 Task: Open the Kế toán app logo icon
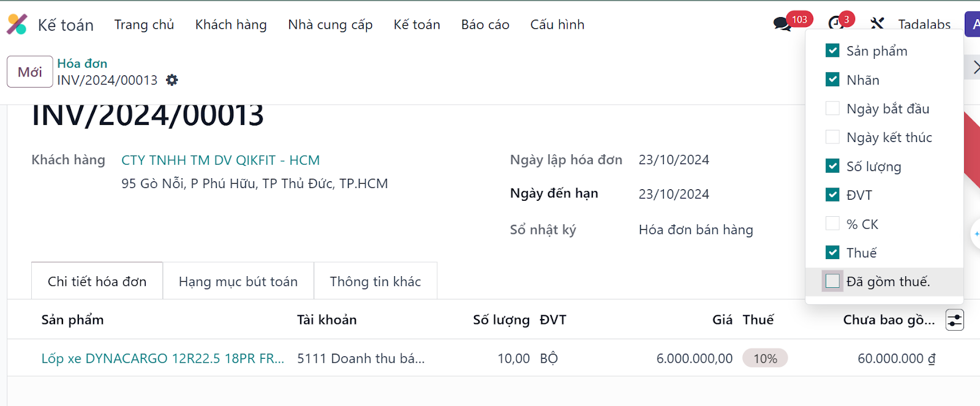click(x=17, y=24)
